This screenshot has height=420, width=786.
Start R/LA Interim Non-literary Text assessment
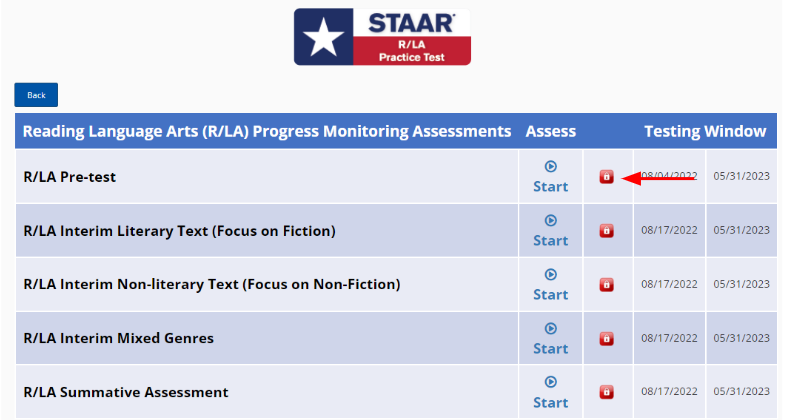pos(550,285)
